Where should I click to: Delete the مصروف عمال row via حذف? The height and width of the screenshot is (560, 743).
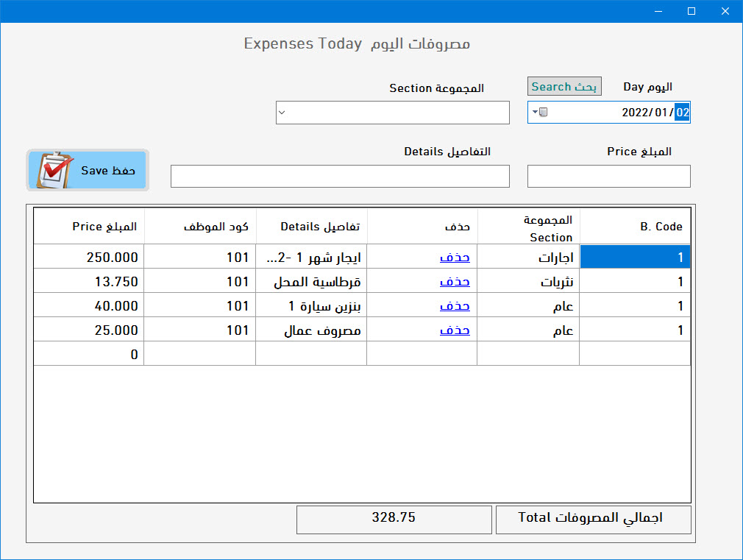(x=455, y=330)
